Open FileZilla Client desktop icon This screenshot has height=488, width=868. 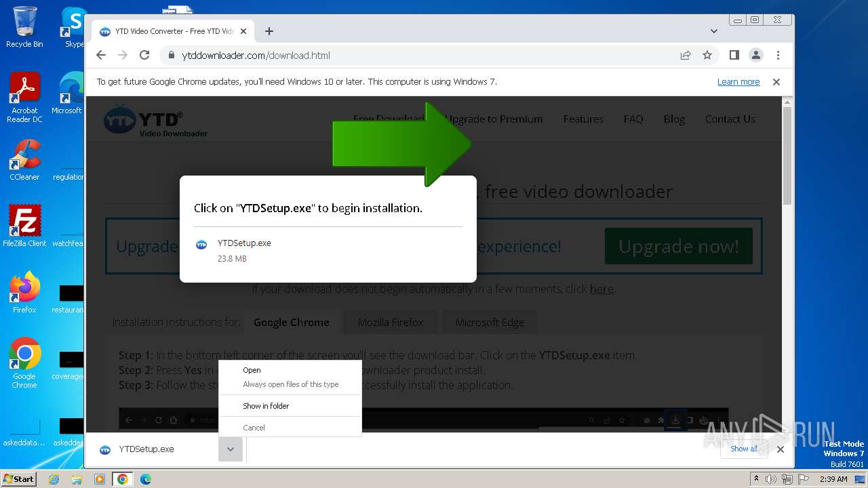click(x=24, y=226)
